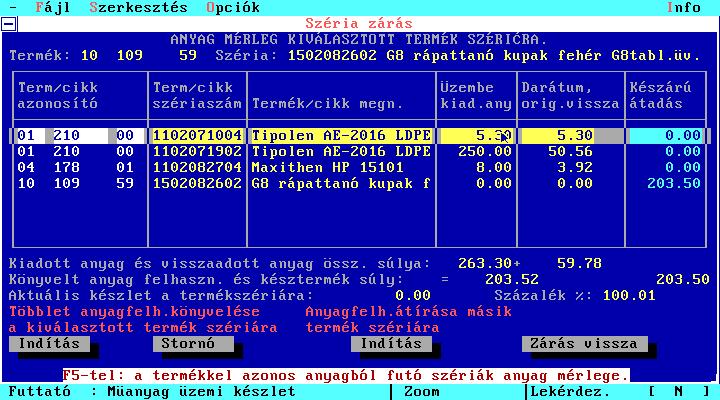Click the 250.00 issued quantity cell
Image resolution: width=720 pixels, height=400 pixels.
coord(485,152)
